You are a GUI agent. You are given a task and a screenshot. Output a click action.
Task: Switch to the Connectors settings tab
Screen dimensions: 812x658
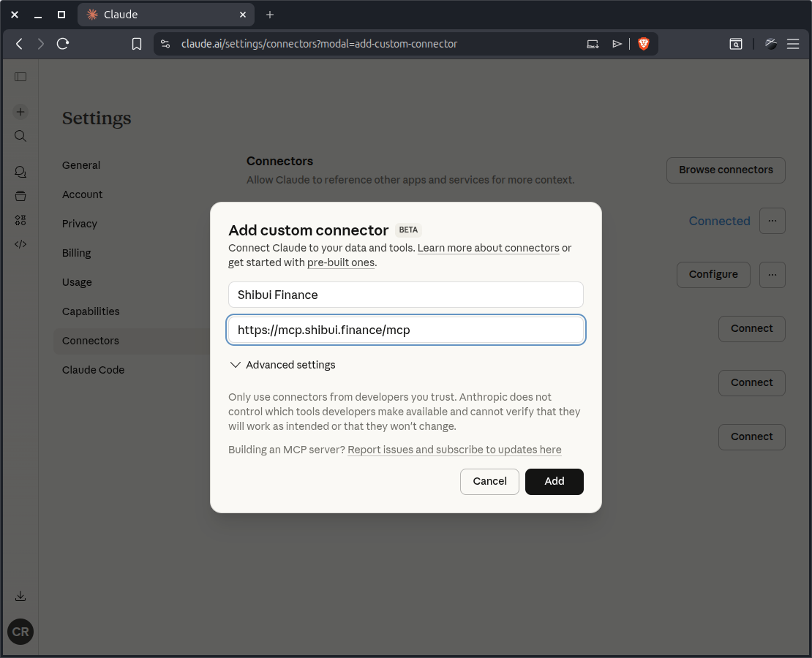[x=90, y=340]
